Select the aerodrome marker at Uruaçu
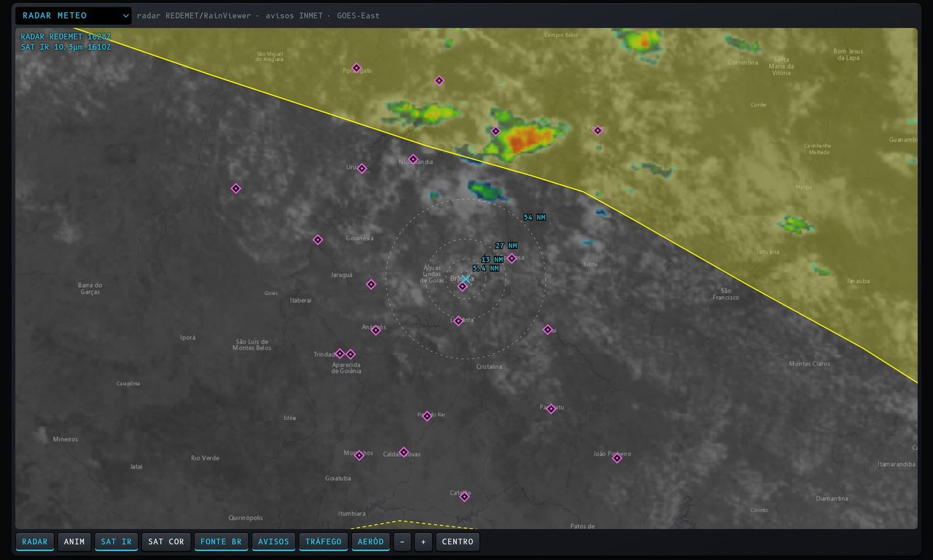933x560 pixels. click(362, 168)
